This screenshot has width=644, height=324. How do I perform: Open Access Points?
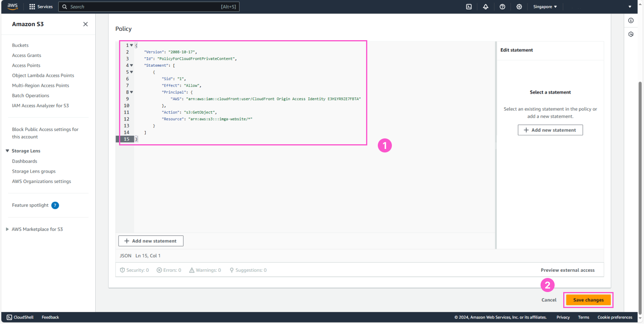(26, 66)
